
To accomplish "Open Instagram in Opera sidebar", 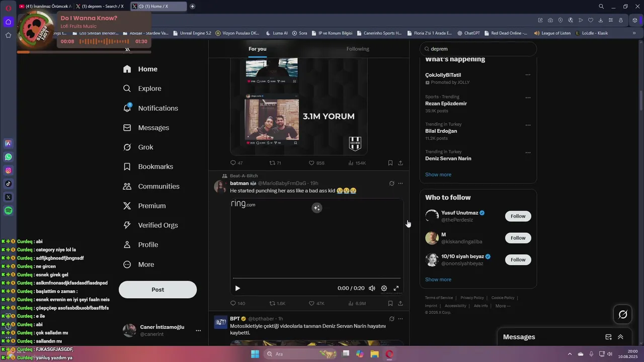I will click(8, 170).
